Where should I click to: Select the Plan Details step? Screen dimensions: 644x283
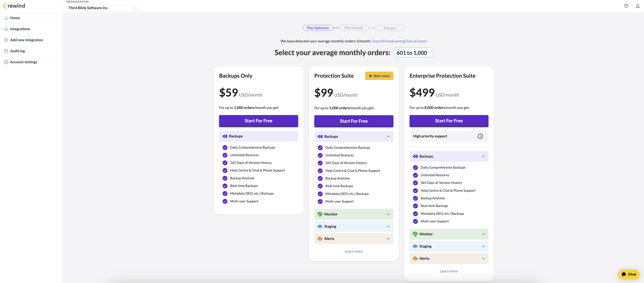[x=354, y=28]
